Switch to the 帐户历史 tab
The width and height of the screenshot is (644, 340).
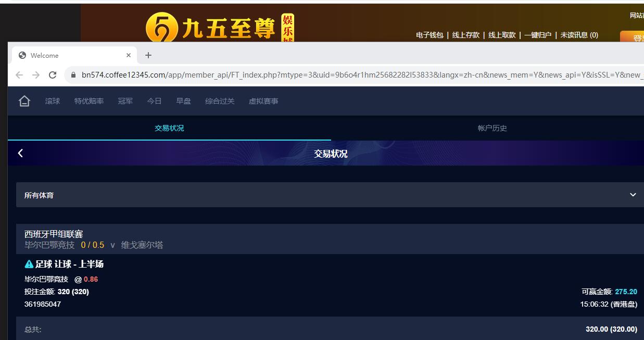[493, 128]
